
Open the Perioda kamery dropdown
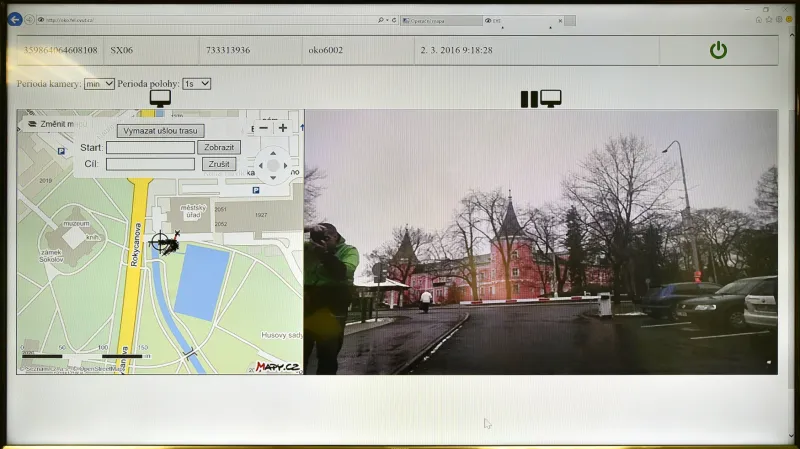pos(100,84)
